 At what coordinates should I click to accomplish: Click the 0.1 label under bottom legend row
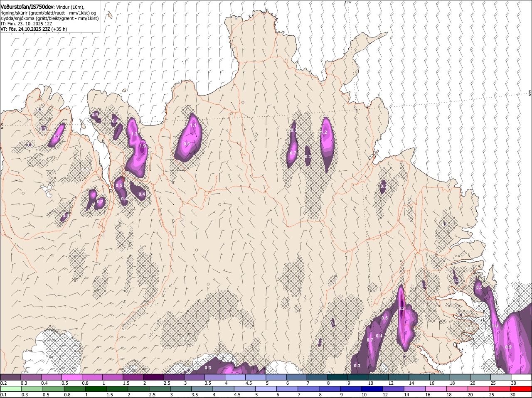(x=3, y=395)
